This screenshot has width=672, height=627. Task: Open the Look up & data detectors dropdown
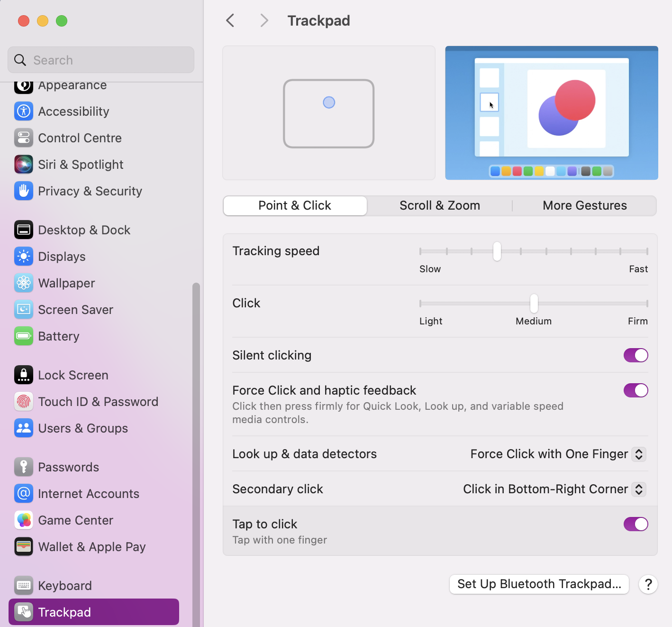click(x=638, y=454)
